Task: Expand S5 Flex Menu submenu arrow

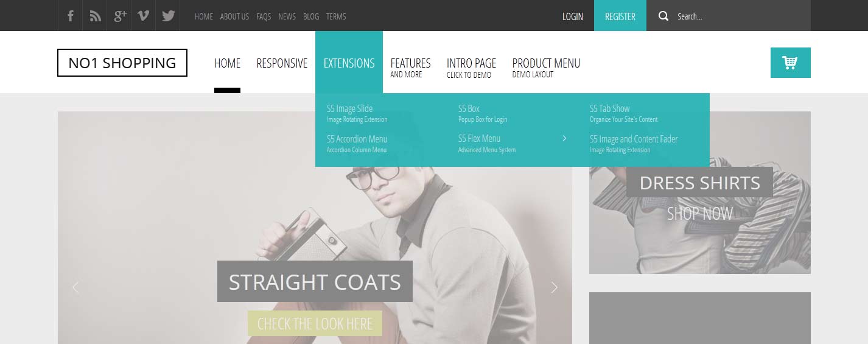Action: pos(564,138)
